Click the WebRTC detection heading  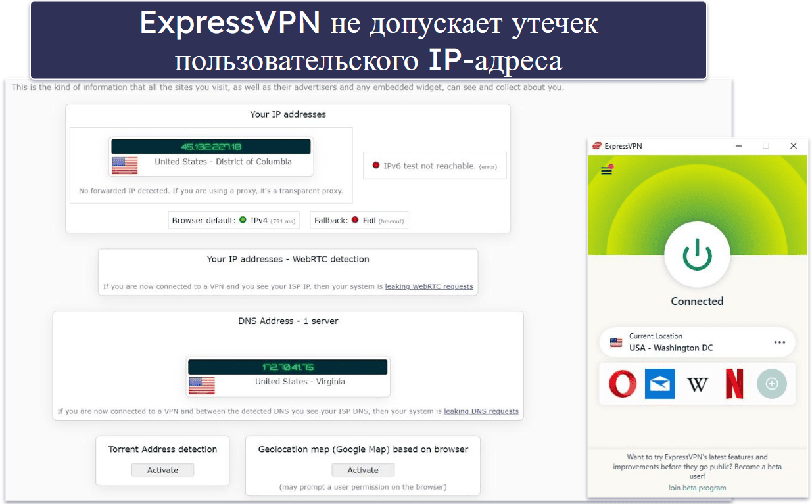tap(288, 260)
